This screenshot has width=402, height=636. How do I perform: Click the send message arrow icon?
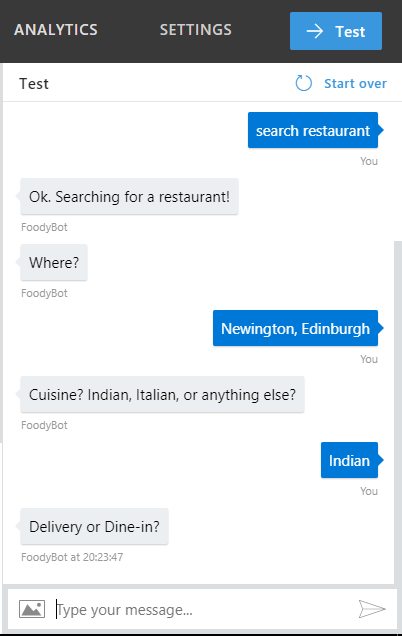(372, 609)
